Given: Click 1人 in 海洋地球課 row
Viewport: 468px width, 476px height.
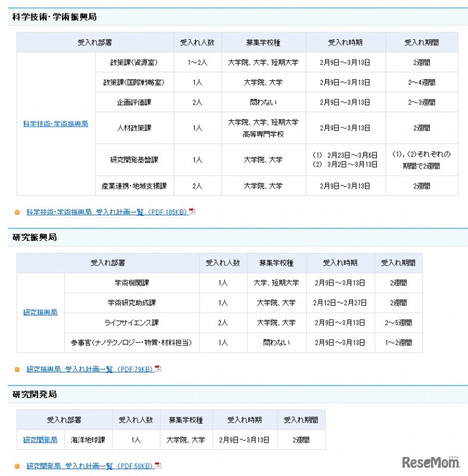Looking at the screenshot, I should click(x=136, y=440).
